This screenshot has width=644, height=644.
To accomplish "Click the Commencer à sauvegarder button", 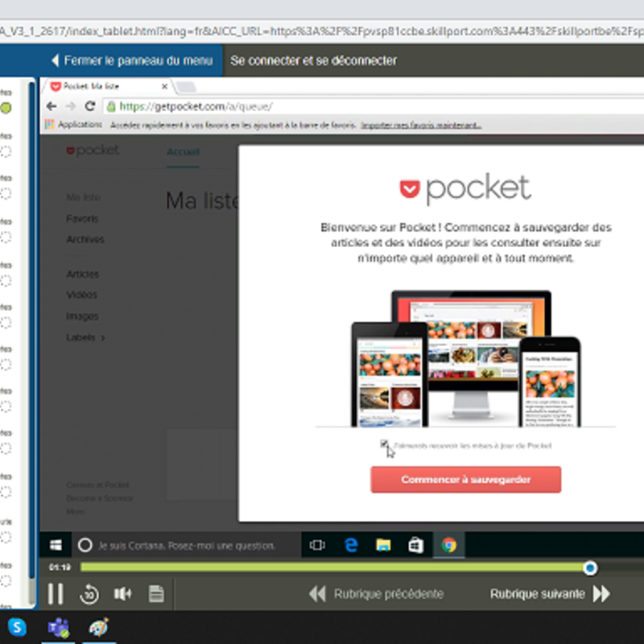I will click(466, 479).
